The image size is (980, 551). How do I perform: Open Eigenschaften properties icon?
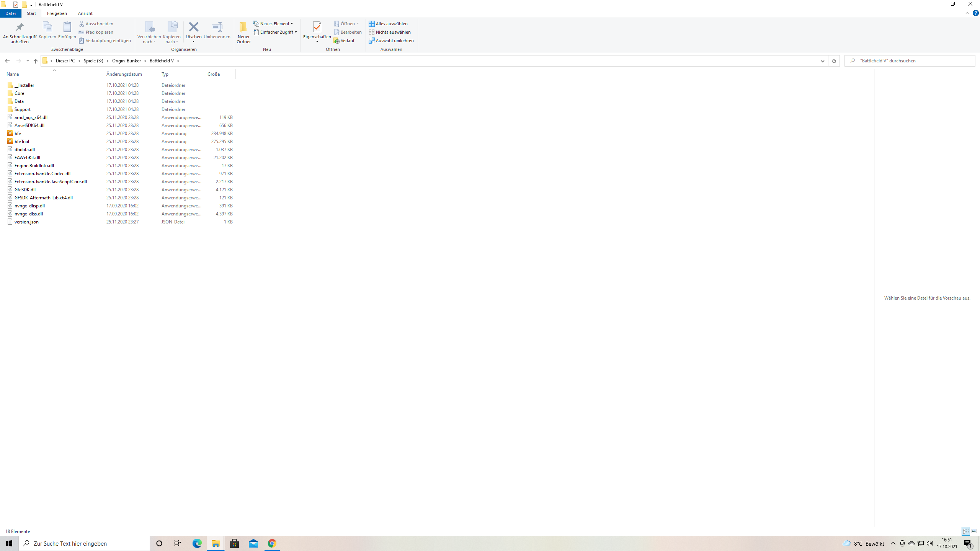[317, 28]
